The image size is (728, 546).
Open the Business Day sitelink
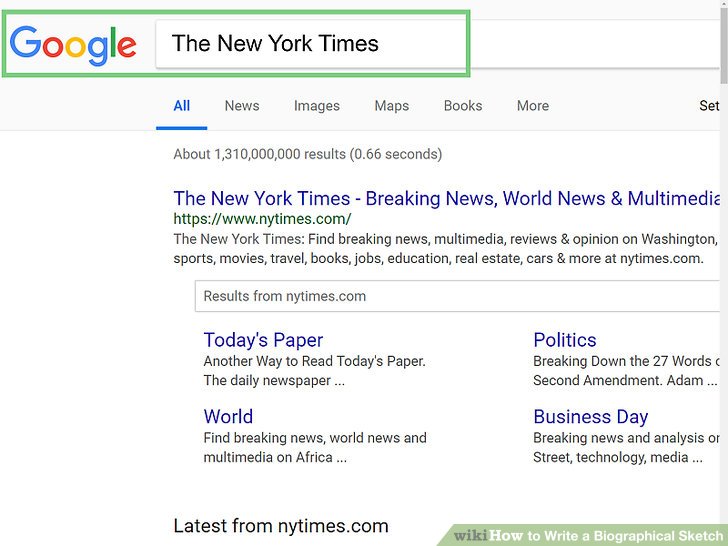click(x=590, y=416)
